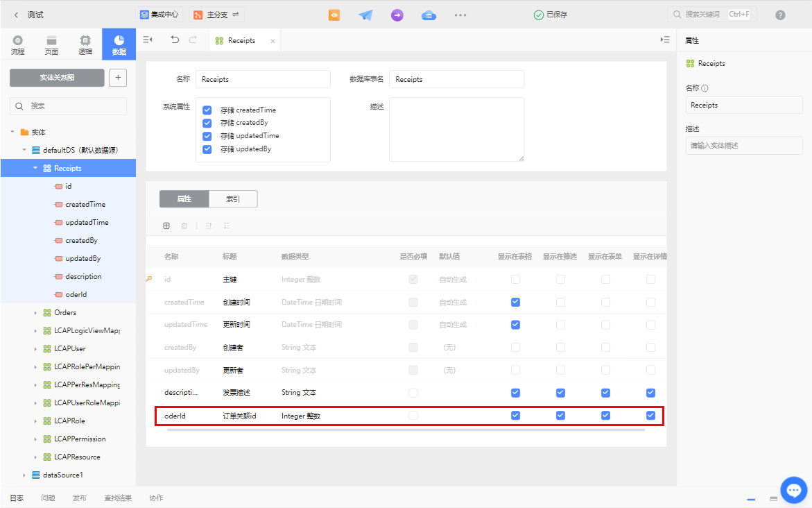Collapse the Receipts entity node
The image size is (812, 508).
35,168
